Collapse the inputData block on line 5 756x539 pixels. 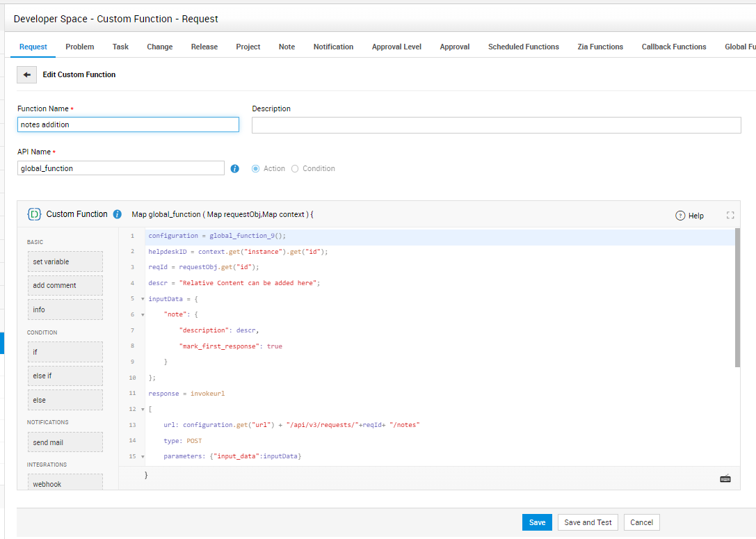[x=143, y=299]
